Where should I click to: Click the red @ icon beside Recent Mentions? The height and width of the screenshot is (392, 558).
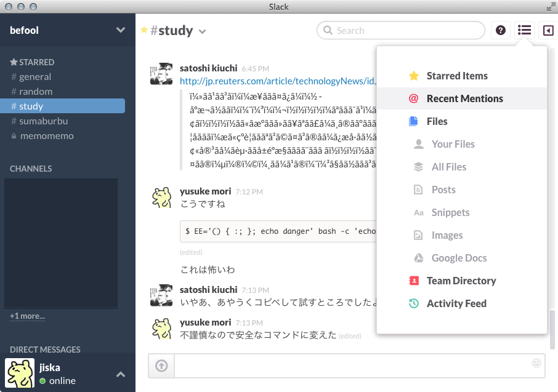(413, 98)
